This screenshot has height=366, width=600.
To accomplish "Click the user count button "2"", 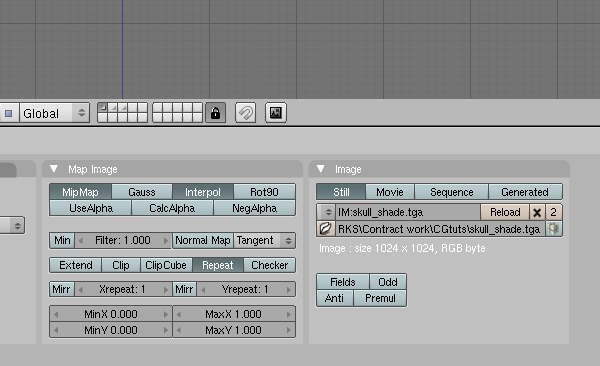I will (x=554, y=212).
